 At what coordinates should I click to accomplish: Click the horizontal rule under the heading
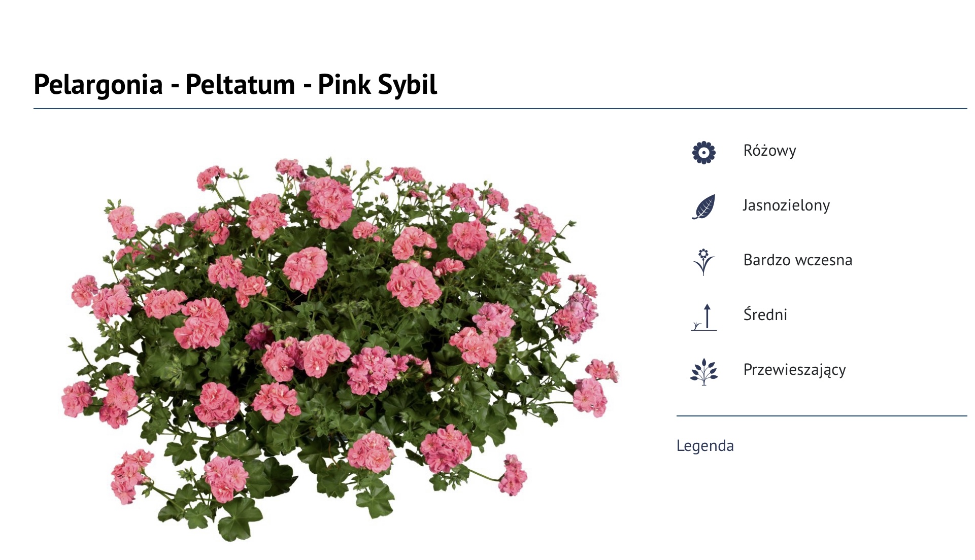[x=500, y=109]
